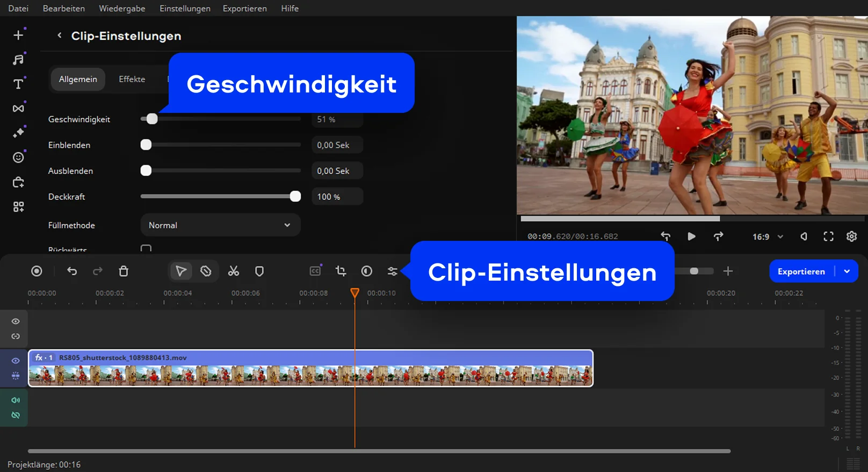
Task: Click the split clip scissors icon
Action: pyautogui.click(x=233, y=271)
